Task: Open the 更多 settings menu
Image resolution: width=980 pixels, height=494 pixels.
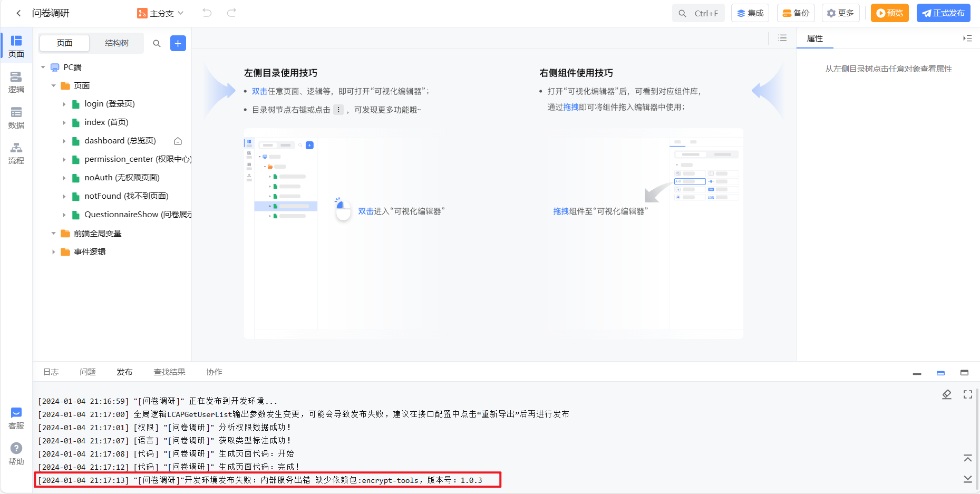Action: [x=841, y=13]
